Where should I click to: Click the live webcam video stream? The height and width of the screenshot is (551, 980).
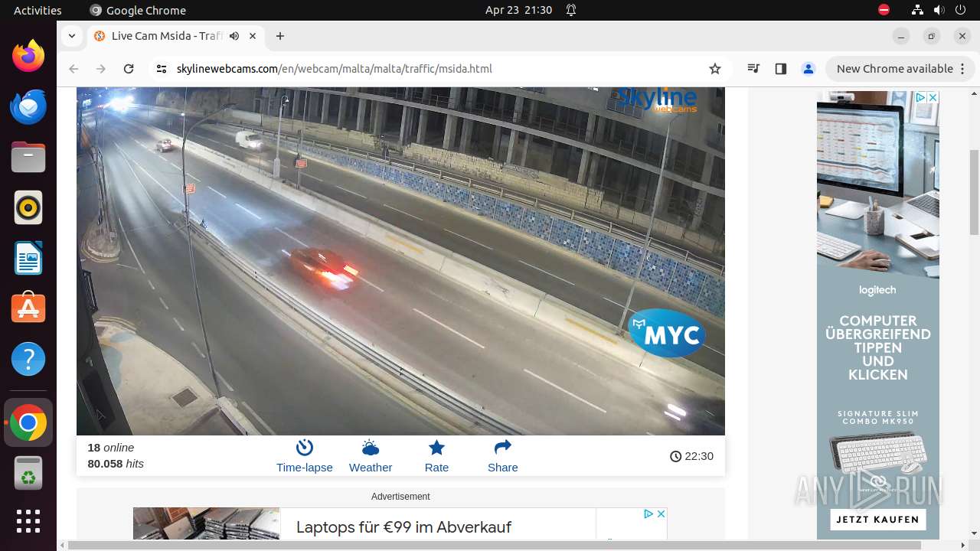(x=400, y=261)
